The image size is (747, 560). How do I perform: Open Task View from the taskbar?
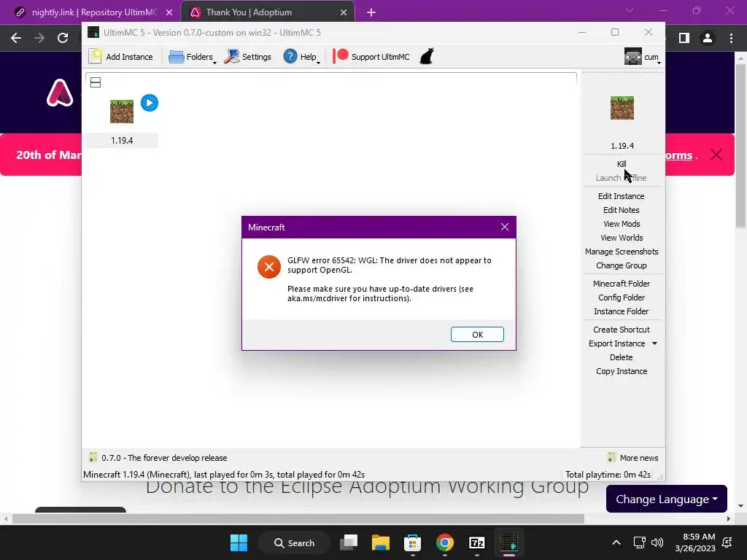[x=349, y=542]
